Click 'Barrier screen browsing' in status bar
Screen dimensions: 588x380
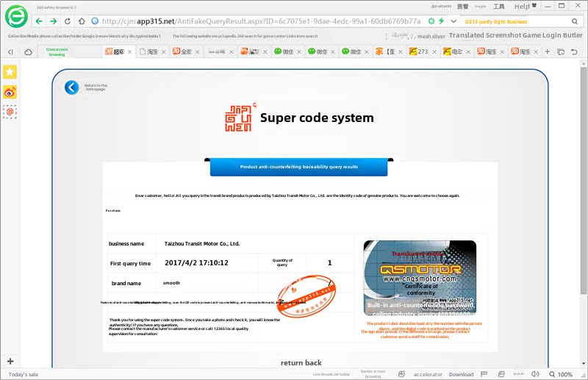point(373,373)
